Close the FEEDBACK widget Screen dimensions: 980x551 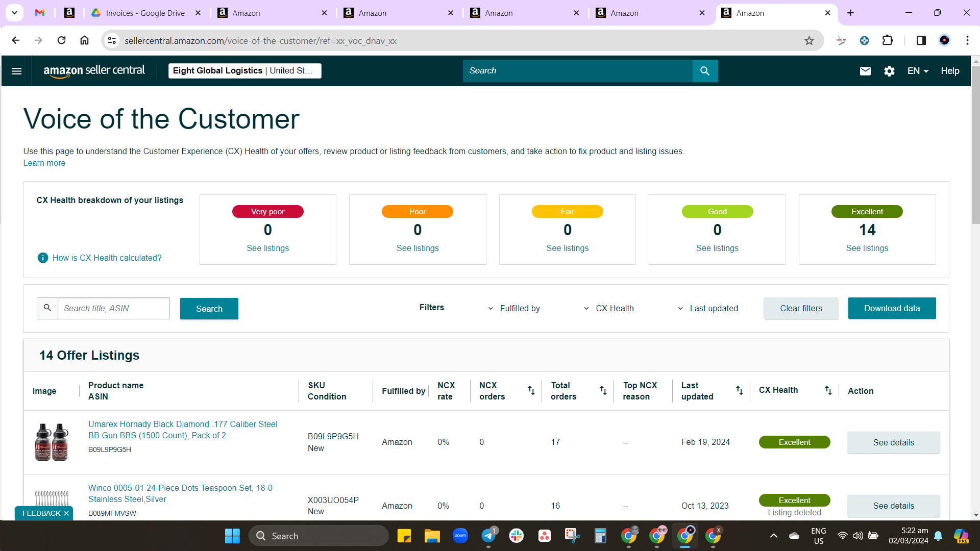tap(66, 513)
